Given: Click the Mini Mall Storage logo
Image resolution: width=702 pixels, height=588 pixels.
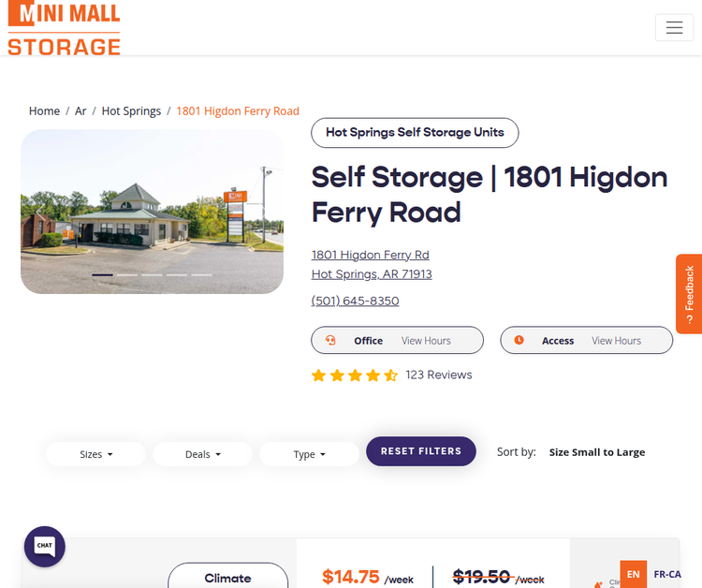Looking at the screenshot, I should coord(64,28).
